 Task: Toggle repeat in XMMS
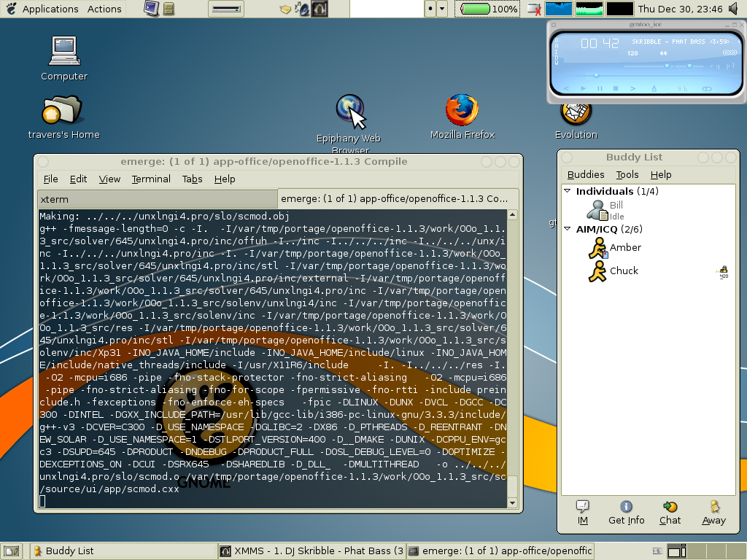pyautogui.click(x=707, y=88)
